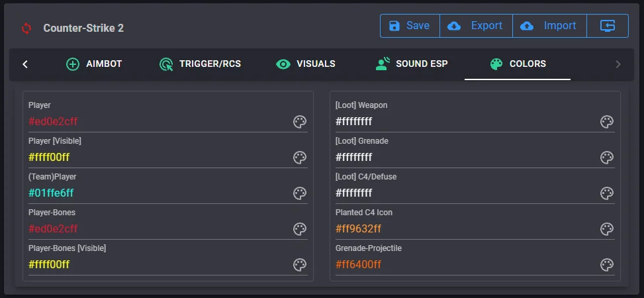Go to TRIGGER/RCS tab
Screen dimensions: 644x298
click(x=200, y=64)
